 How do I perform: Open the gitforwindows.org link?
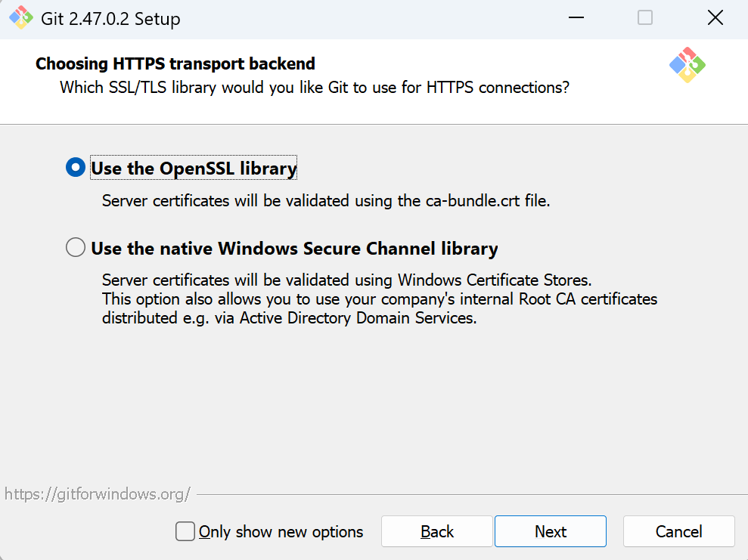(x=97, y=494)
